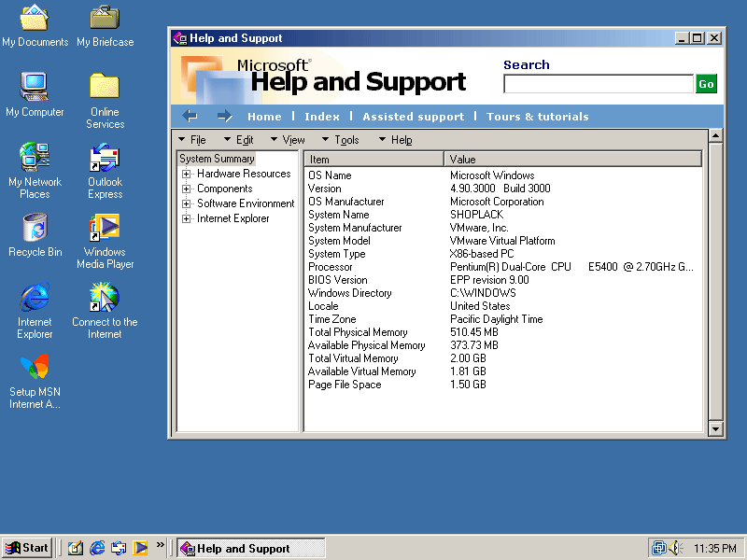Open the Index link

coord(322,117)
